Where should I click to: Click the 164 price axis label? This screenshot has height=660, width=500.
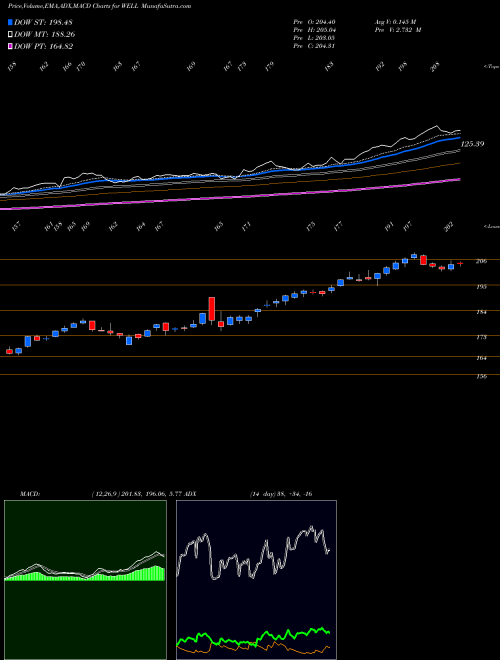[x=481, y=358]
